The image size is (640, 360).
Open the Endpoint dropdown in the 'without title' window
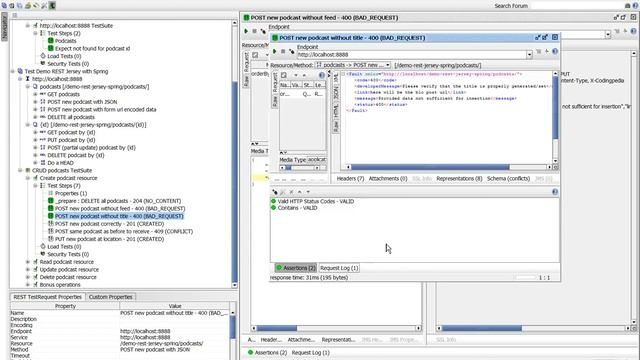(529, 55)
